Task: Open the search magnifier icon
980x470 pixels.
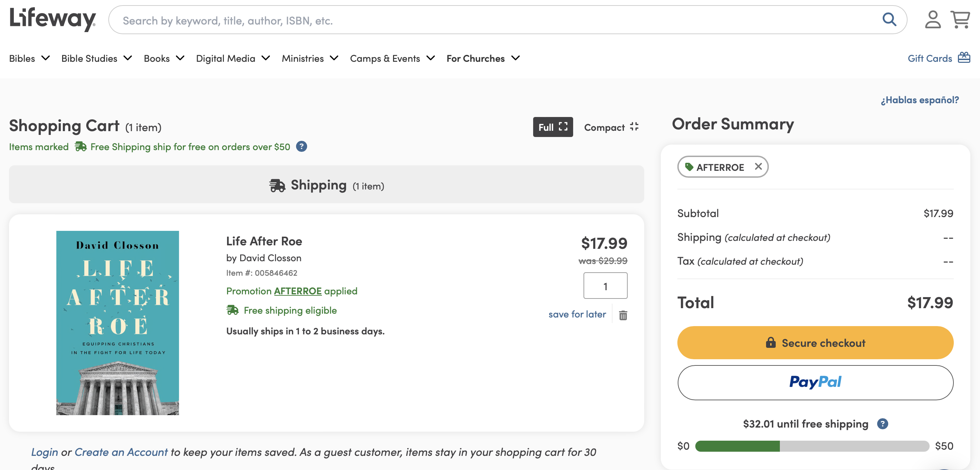Action: tap(889, 19)
